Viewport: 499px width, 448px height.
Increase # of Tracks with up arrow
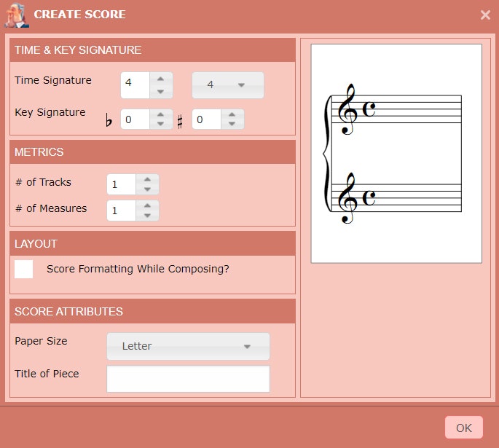147,179
